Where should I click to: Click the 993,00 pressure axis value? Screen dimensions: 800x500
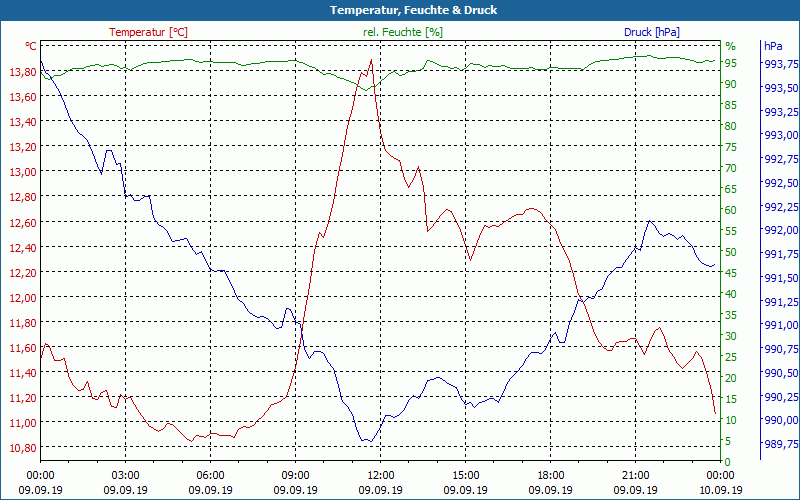pos(781,135)
